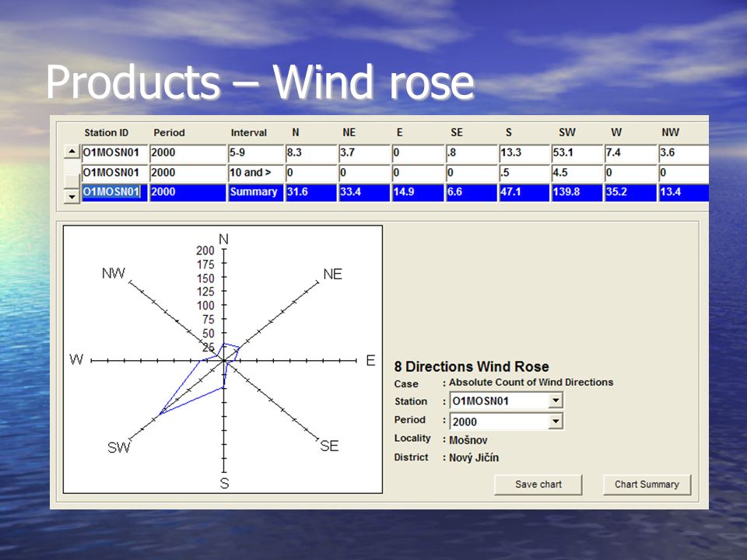
Task: Click the NE label on wind rose
Action: (332, 275)
